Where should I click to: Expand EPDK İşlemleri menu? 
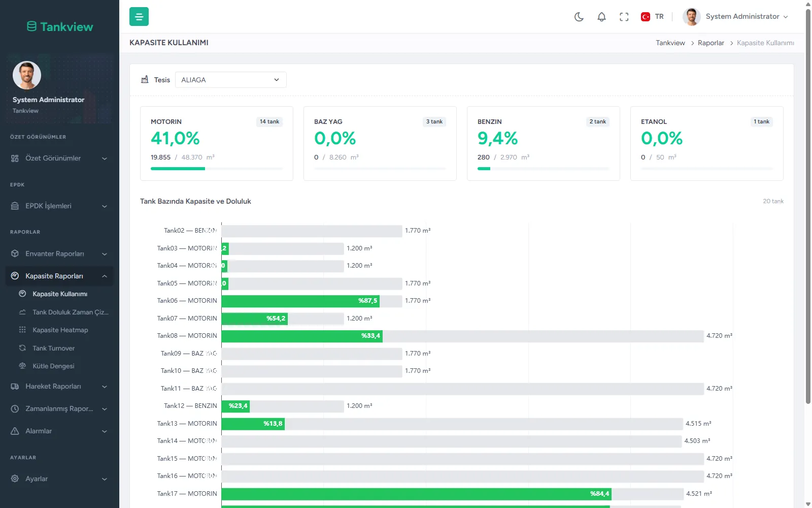click(59, 206)
